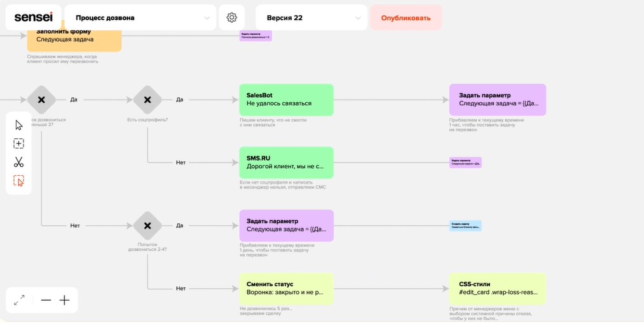Image resolution: width=644 pixels, height=323 pixels.
Task: Select the Попыток дозвониться 2-4 condition diamond
Action: coord(147,226)
